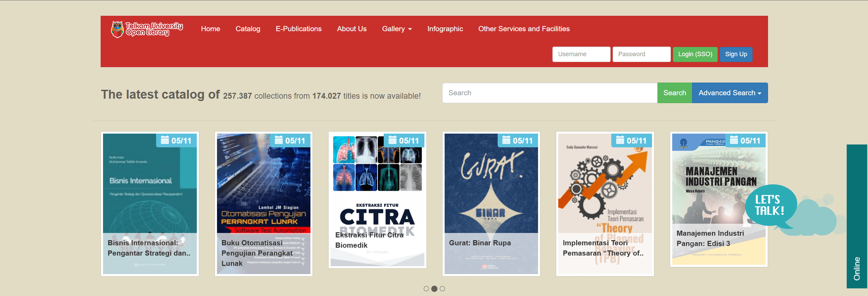The image size is (868, 296).
Task: Click the calendar date badge on Implementasi Teori
Action: click(x=631, y=140)
